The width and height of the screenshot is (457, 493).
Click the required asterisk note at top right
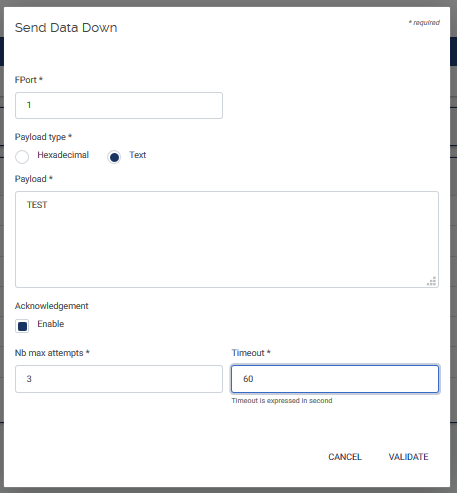(424, 23)
